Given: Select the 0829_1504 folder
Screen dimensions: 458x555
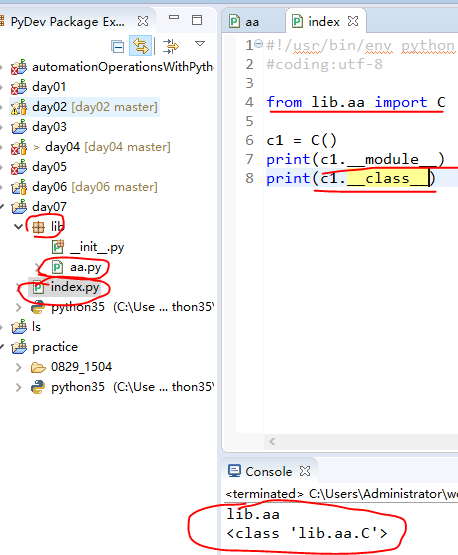Looking at the screenshot, I should click(x=81, y=367).
